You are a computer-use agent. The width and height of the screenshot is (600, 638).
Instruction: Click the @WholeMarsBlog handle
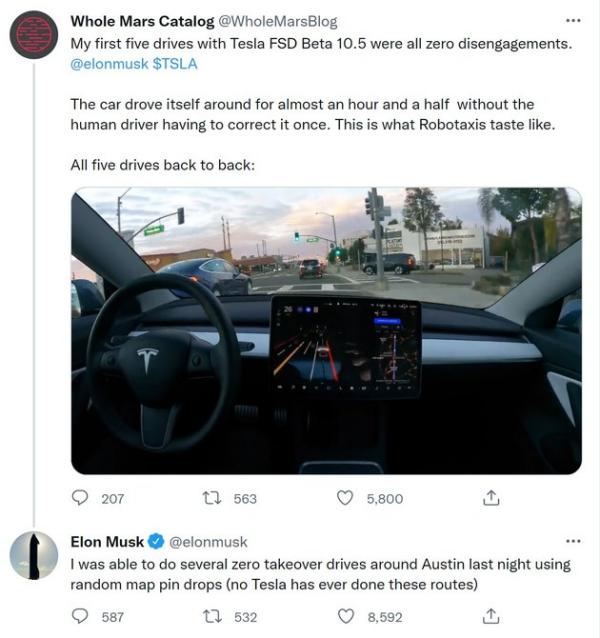pyautogui.click(x=271, y=21)
